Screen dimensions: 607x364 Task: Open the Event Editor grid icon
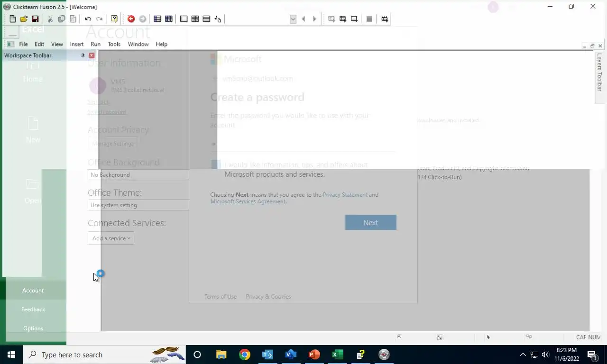pos(195,19)
